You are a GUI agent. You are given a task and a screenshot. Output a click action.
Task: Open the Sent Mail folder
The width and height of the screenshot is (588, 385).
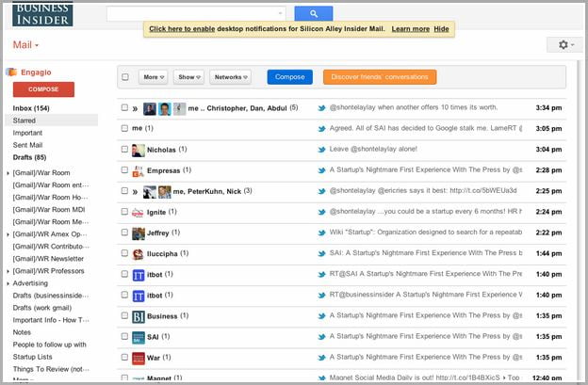[27, 145]
